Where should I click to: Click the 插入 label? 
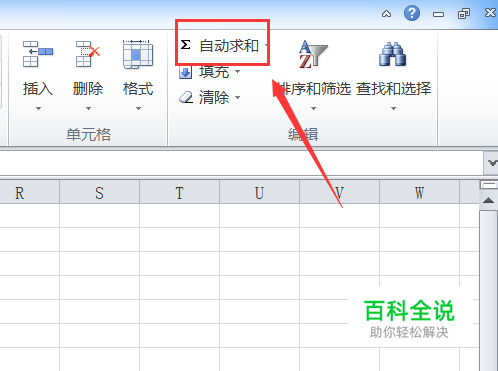pyautogui.click(x=38, y=89)
